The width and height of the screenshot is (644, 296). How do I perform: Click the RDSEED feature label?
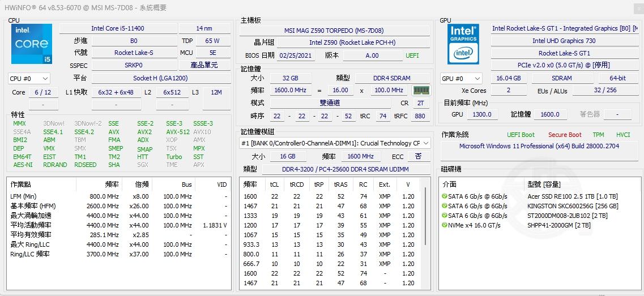(86, 165)
